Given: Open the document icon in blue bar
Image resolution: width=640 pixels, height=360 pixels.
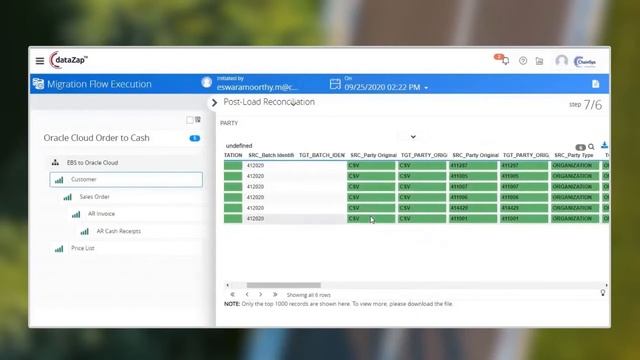Looking at the screenshot, I should click(x=596, y=84).
